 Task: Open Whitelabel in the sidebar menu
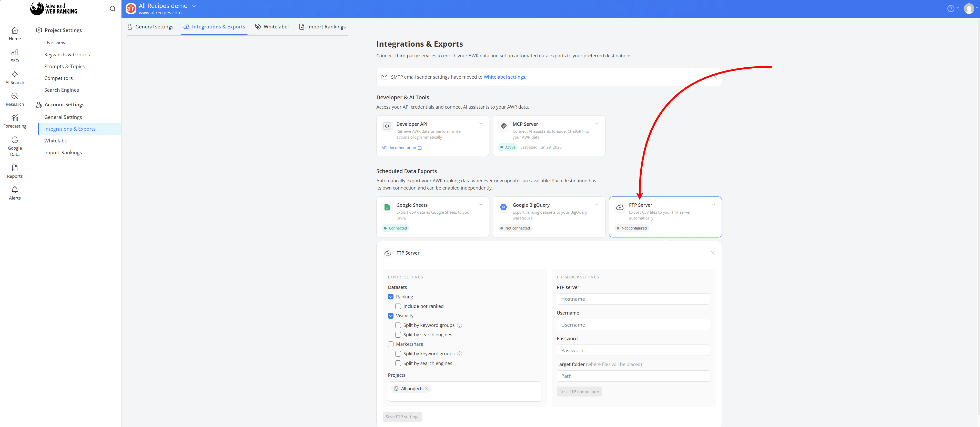(x=56, y=141)
